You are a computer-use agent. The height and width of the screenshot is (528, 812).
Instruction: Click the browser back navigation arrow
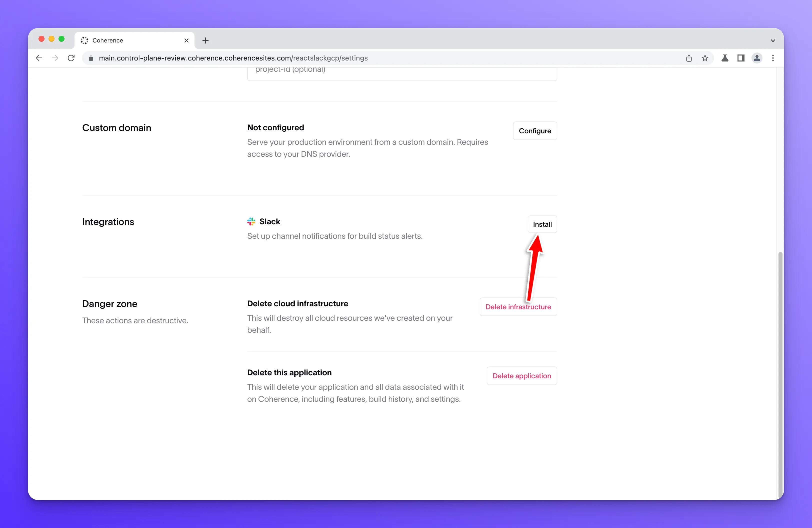click(39, 57)
